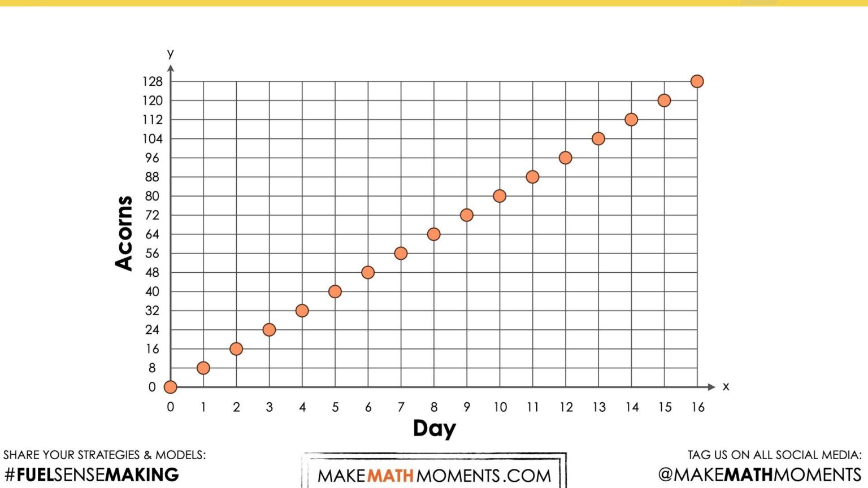Click the #FUELSENSEMAKING hashtag
This screenshot has width=868, height=488.
pos(92,474)
